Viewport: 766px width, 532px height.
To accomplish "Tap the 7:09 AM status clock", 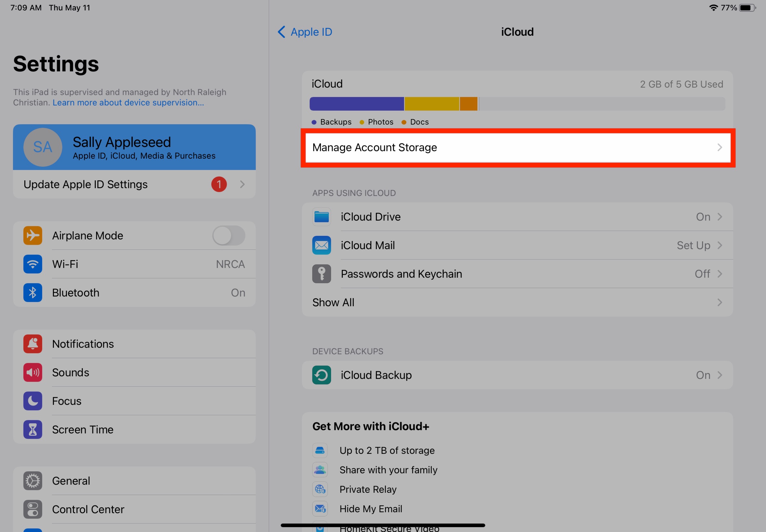I will pos(26,8).
